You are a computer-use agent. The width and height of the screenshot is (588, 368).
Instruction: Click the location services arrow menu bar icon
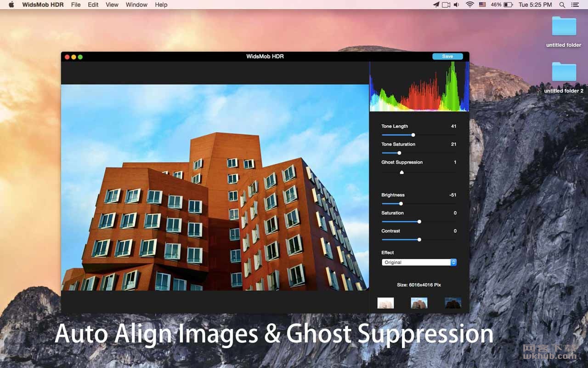(x=436, y=5)
